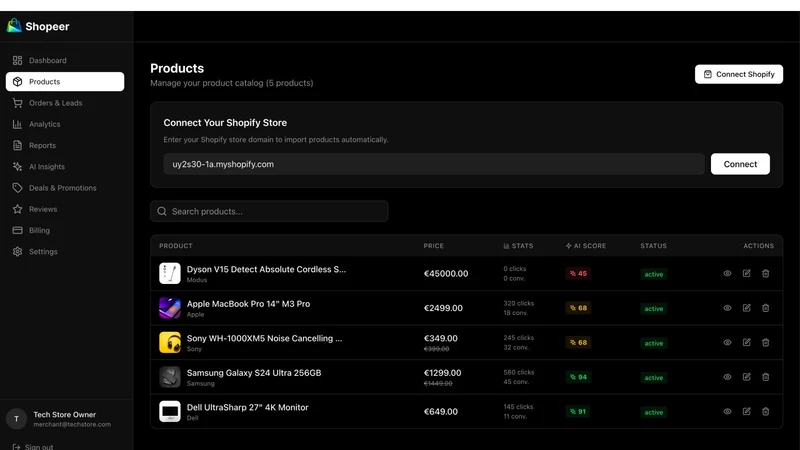Click the AI SCORE column header
The width and height of the screenshot is (800, 450).
[x=586, y=246]
